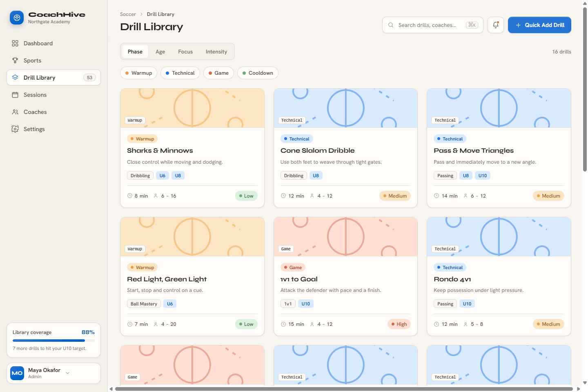This screenshot has height=392, width=588.
Task: Click the Sharks & Minnows title
Action: [x=160, y=151]
